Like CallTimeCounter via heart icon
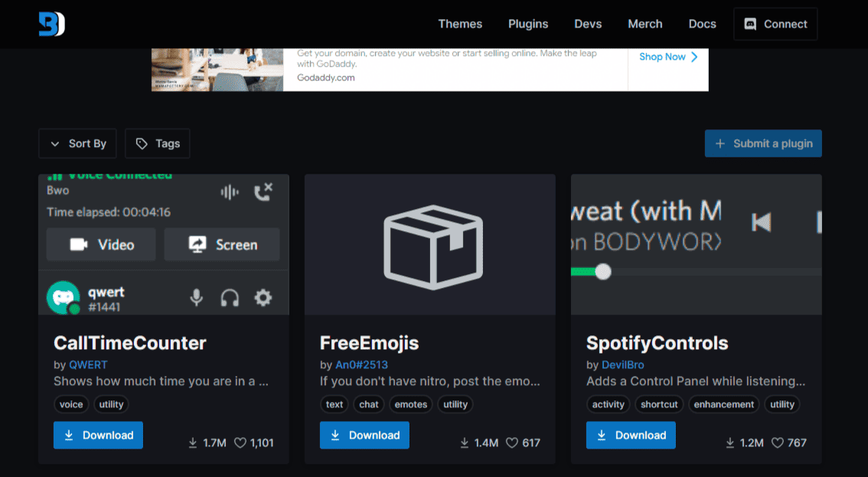 pos(240,443)
